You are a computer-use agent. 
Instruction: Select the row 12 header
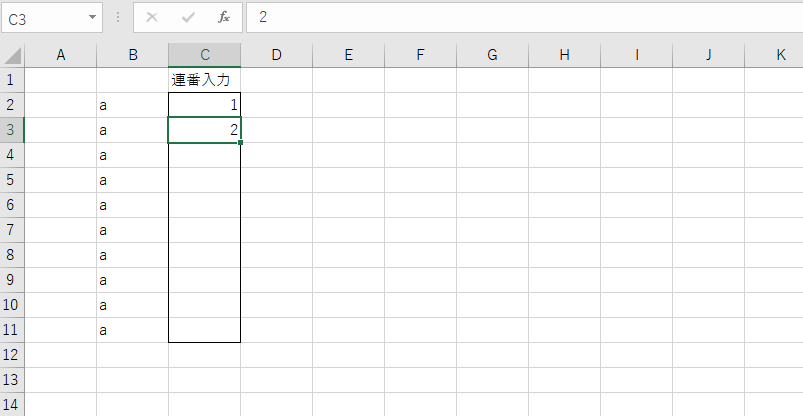click(12, 355)
